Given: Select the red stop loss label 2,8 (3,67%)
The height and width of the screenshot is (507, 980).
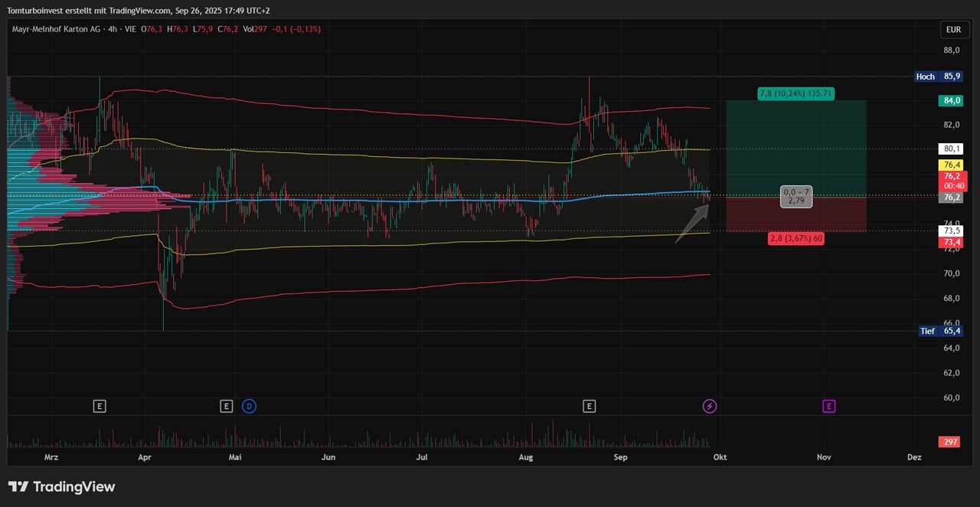Looking at the screenshot, I should [796, 239].
